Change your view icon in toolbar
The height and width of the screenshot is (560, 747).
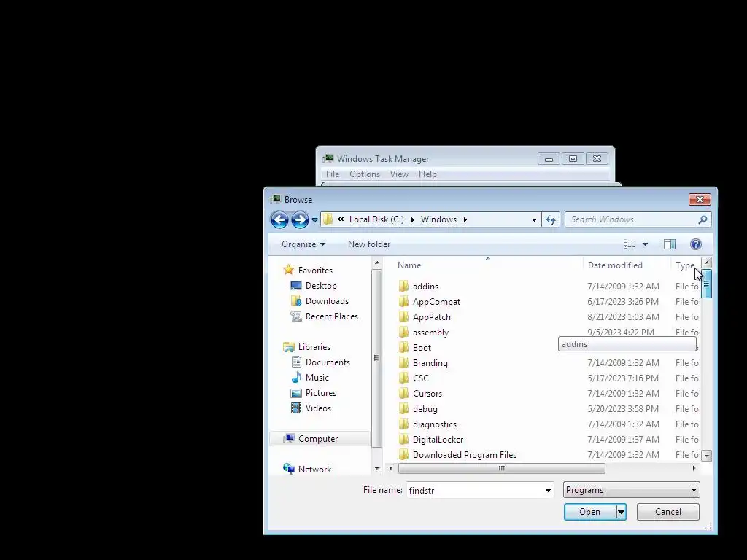click(x=630, y=244)
